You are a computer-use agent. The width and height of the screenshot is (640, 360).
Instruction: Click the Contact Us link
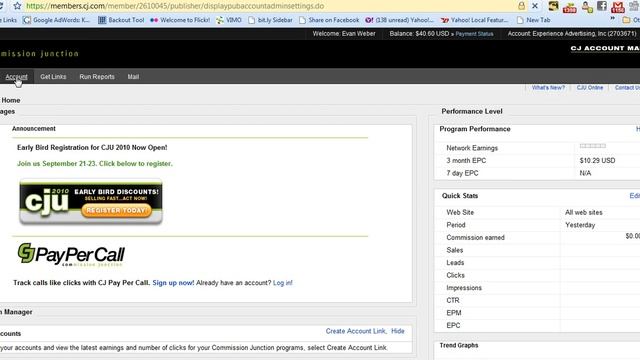point(627,88)
